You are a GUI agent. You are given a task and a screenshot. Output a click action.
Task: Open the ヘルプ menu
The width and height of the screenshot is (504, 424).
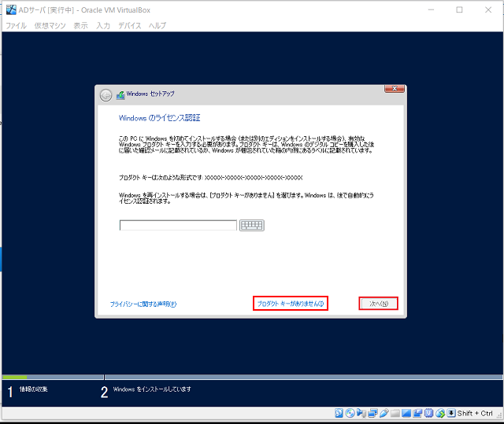pos(157,26)
